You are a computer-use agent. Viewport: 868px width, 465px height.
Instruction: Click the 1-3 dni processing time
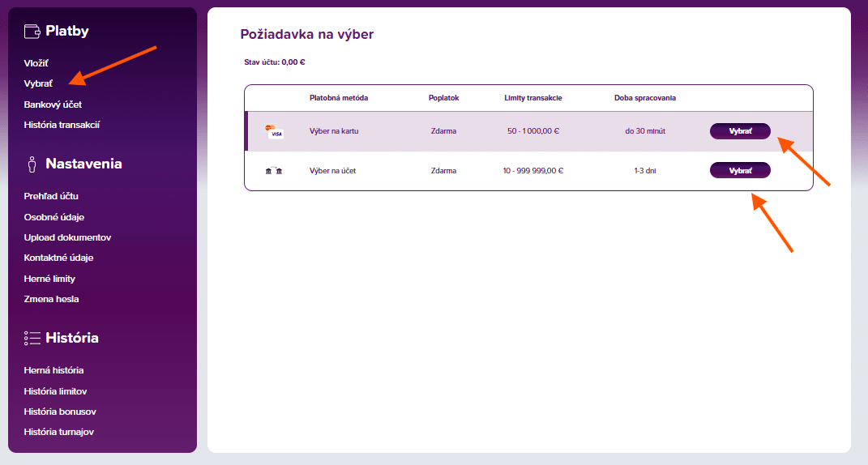pos(645,171)
